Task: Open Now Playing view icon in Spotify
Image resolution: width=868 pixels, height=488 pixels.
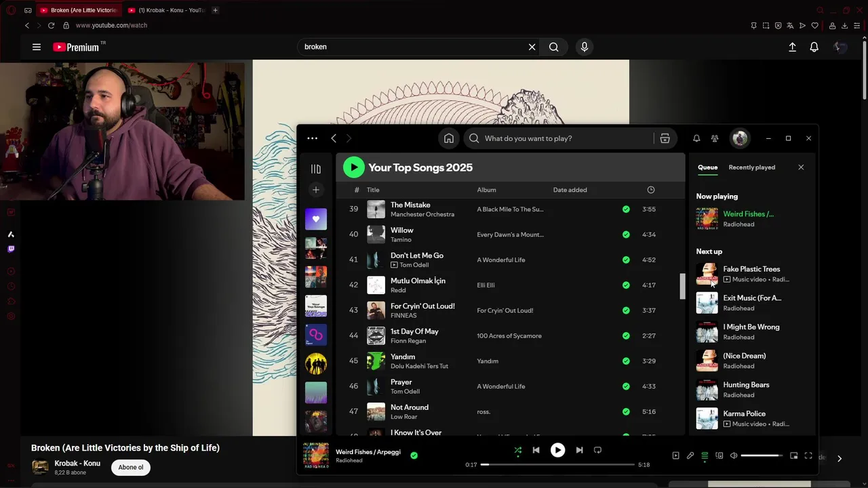Action: (x=675, y=455)
